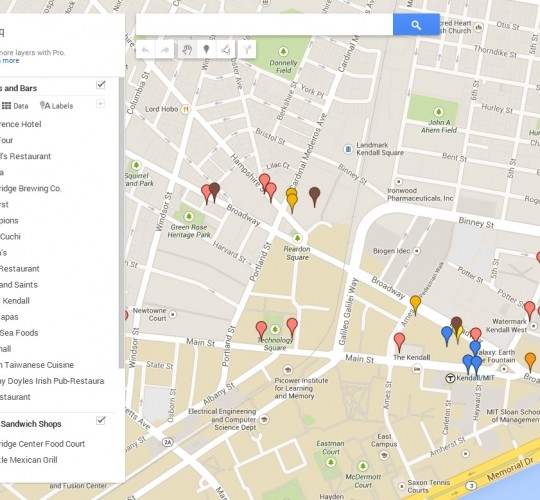Select the draw line tool

[x=226, y=50]
